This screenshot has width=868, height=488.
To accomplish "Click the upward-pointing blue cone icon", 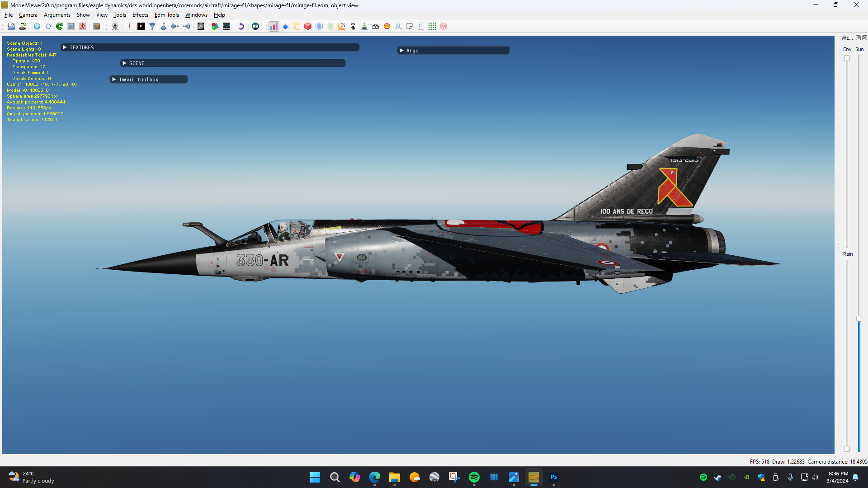I will point(164,26).
